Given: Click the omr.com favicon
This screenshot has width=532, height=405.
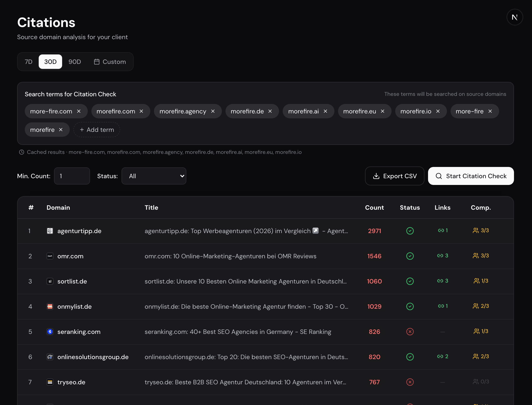Looking at the screenshot, I should tap(50, 256).
